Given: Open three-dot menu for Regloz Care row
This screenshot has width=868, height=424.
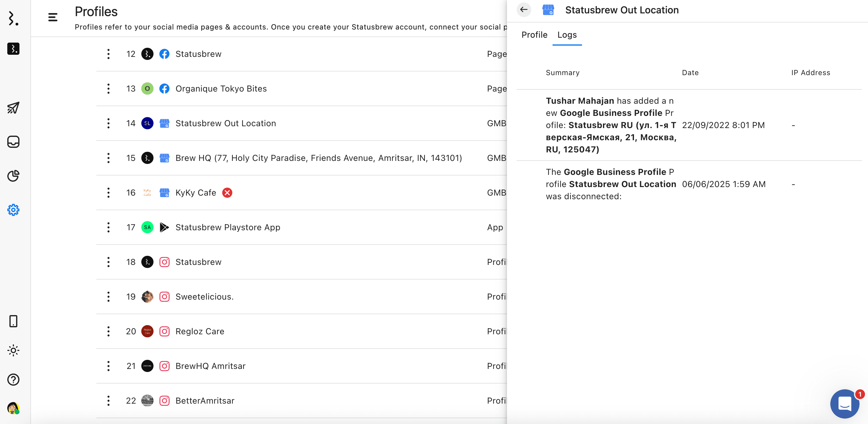Looking at the screenshot, I should [x=108, y=331].
